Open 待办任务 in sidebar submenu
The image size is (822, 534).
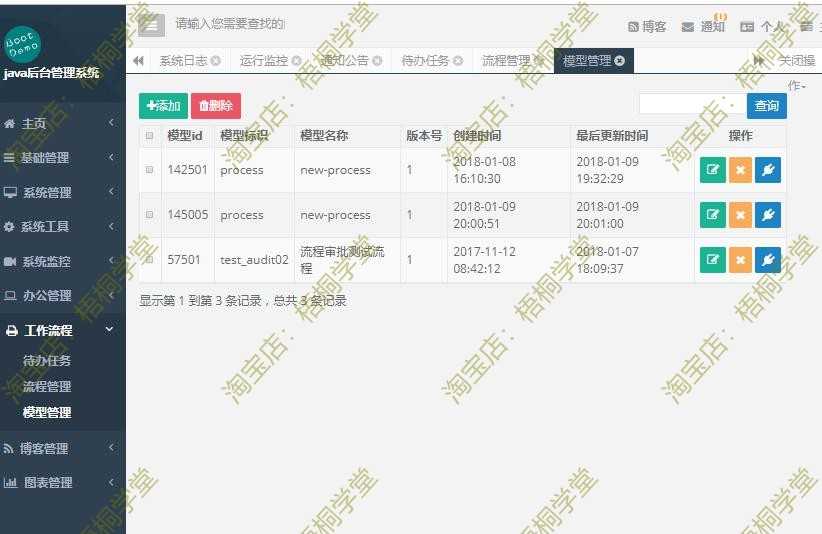click(x=47, y=361)
